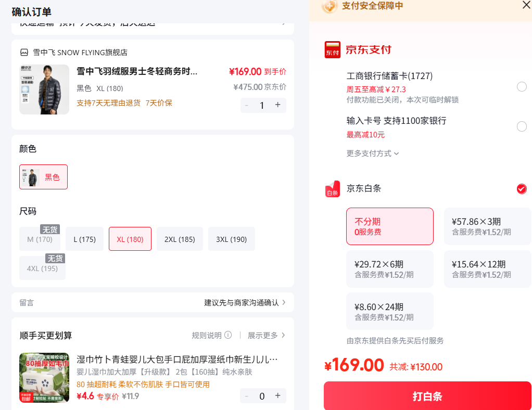Click 付款功能已关闭，本次可临时解锁 notice
Image resolution: width=532 pixels, height=410 pixels.
tap(402, 100)
